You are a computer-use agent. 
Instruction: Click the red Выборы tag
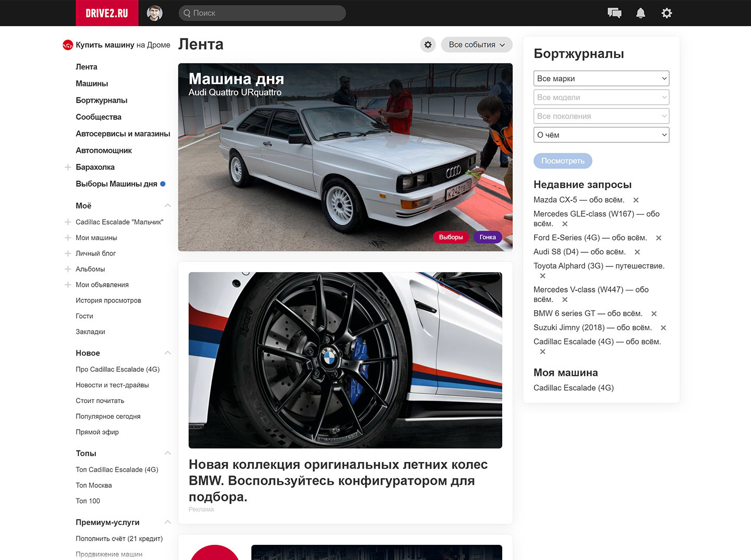tap(451, 237)
